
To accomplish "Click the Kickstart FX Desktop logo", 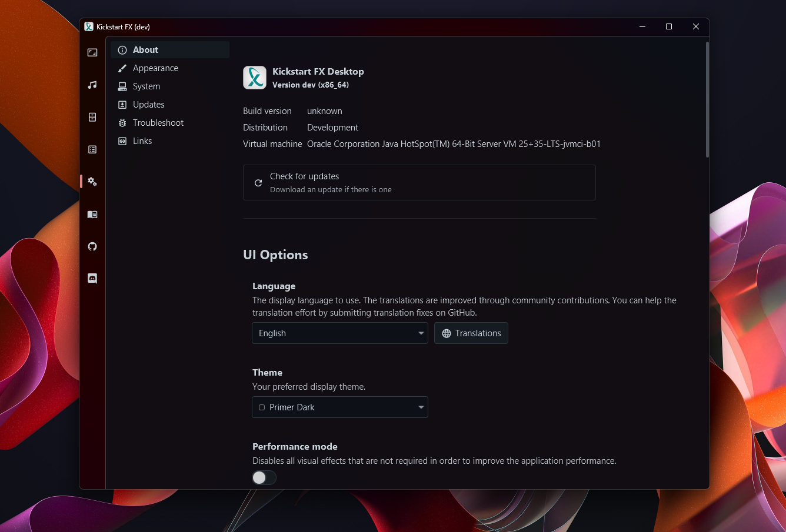I will tap(255, 78).
